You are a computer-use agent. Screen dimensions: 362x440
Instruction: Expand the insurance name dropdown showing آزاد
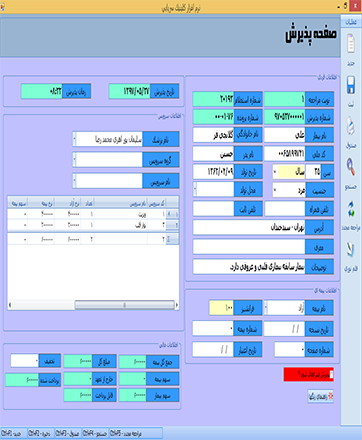pyautogui.click(x=266, y=308)
